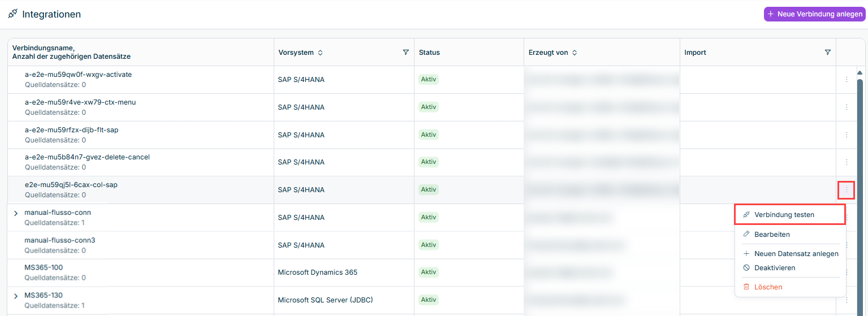Click Quelldatensätze: 1 under MS365-130
The width and height of the screenshot is (868, 316).
pyautogui.click(x=54, y=305)
